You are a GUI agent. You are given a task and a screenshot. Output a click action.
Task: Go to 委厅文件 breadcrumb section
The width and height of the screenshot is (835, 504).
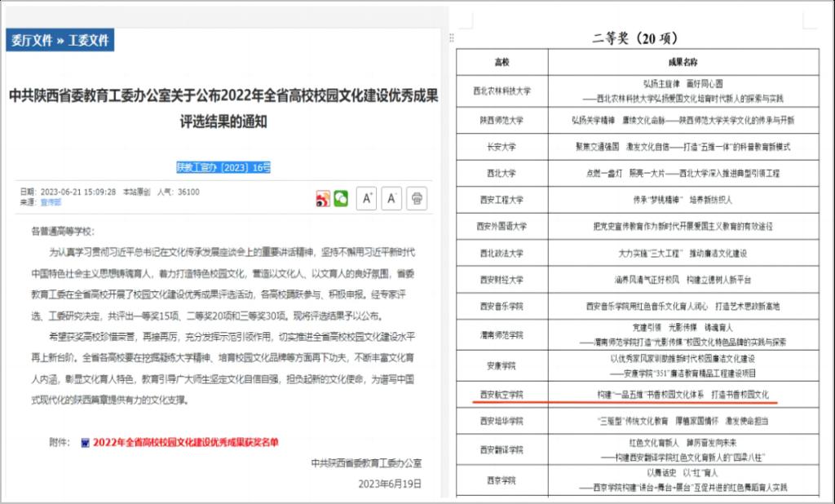31,41
